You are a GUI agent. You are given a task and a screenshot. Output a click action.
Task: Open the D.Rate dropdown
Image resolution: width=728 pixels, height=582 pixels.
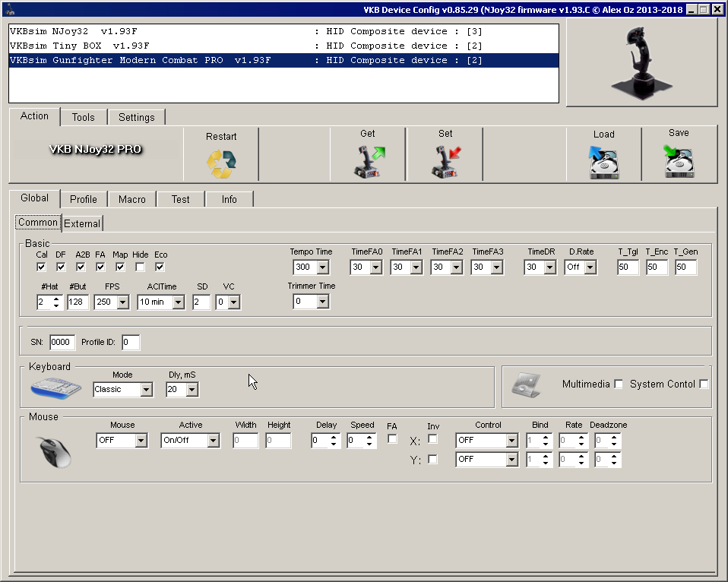coord(590,267)
